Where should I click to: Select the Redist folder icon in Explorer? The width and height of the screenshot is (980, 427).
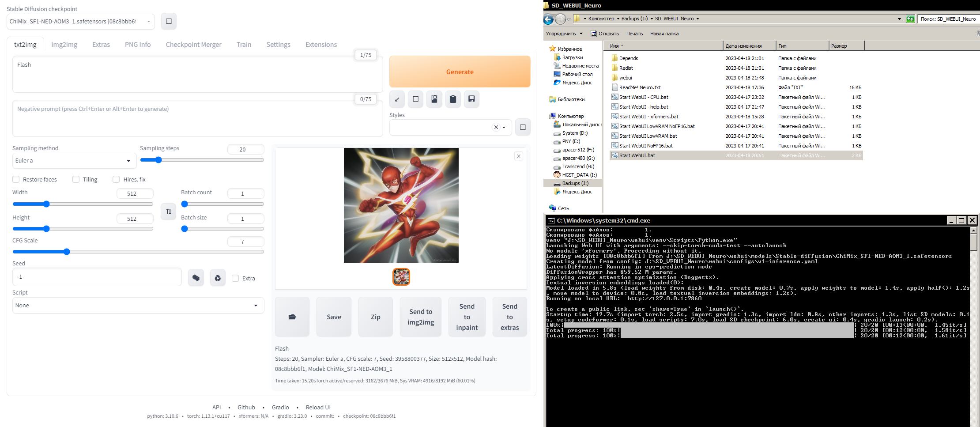614,68
